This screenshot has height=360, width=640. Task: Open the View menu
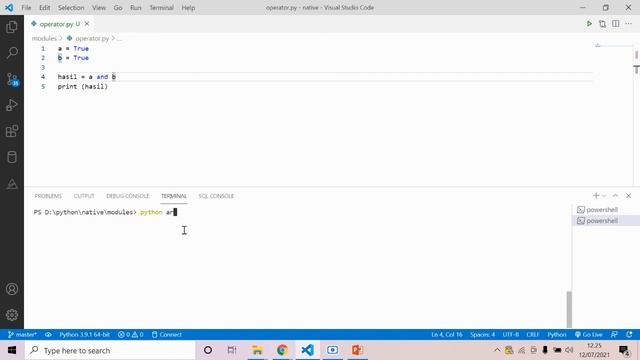pos(99,7)
